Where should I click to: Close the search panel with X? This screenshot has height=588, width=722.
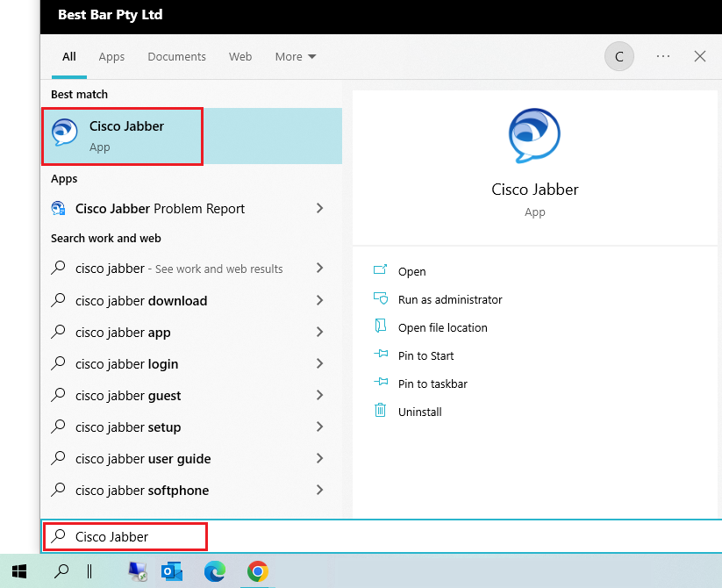coord(700,56)
